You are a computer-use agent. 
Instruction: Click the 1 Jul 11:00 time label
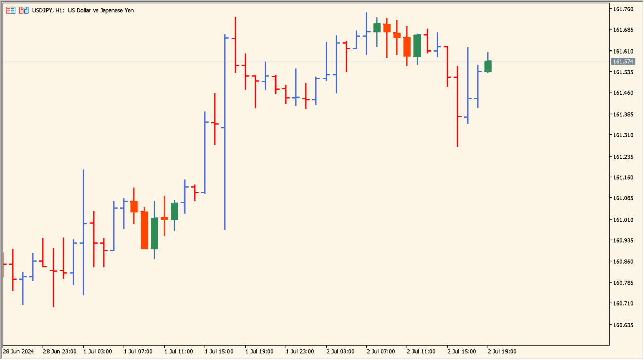[x=178, y=352]
